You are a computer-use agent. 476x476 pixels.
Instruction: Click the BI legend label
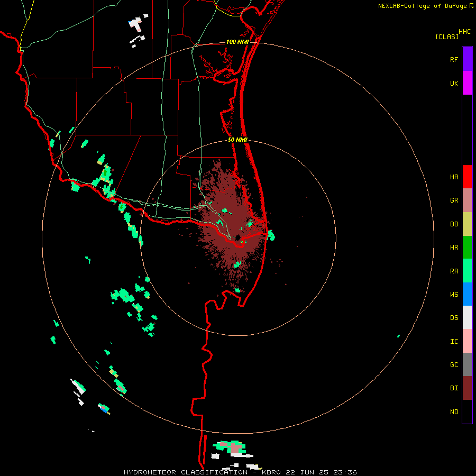point(454,388)
